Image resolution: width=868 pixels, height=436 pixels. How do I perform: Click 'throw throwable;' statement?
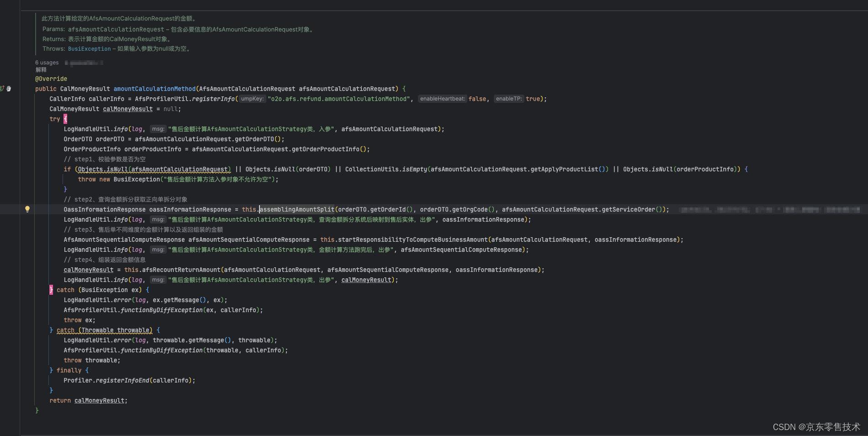click(92, 360)
